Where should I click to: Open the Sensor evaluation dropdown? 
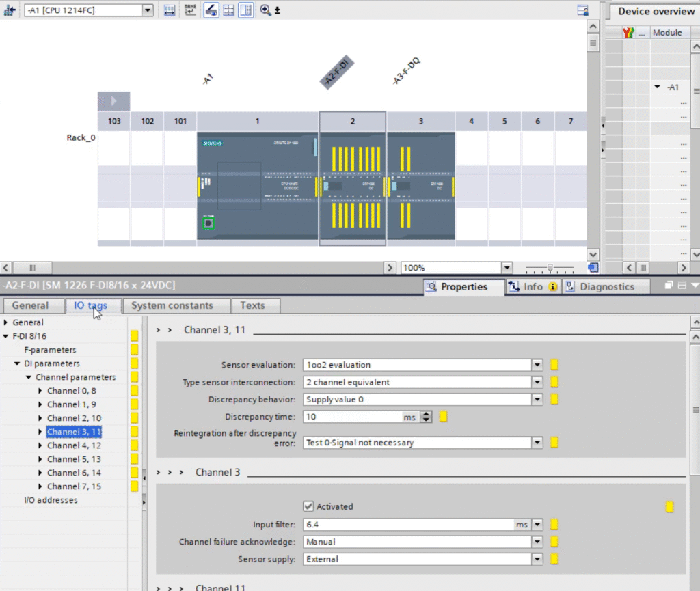[537, 365]
